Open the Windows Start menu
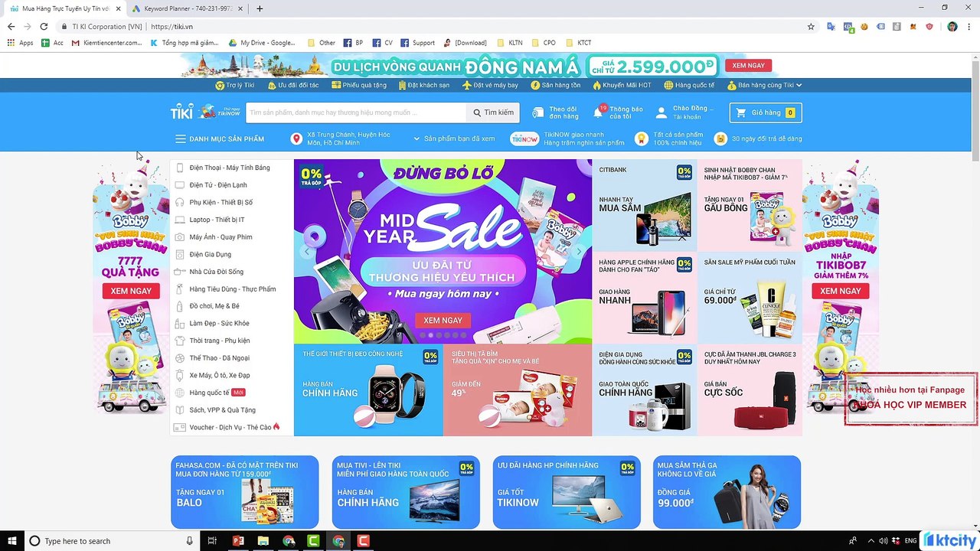This screenshot has width=980, height=551. point(12,541)
